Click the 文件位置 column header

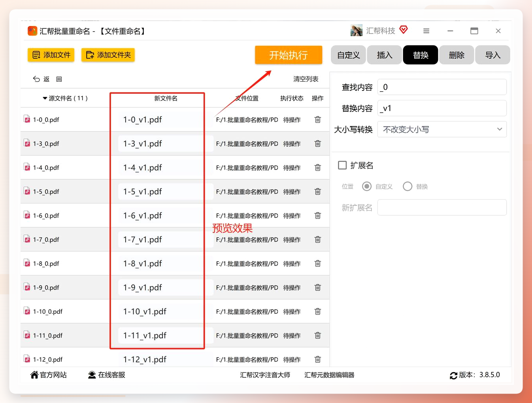[247, 98]
